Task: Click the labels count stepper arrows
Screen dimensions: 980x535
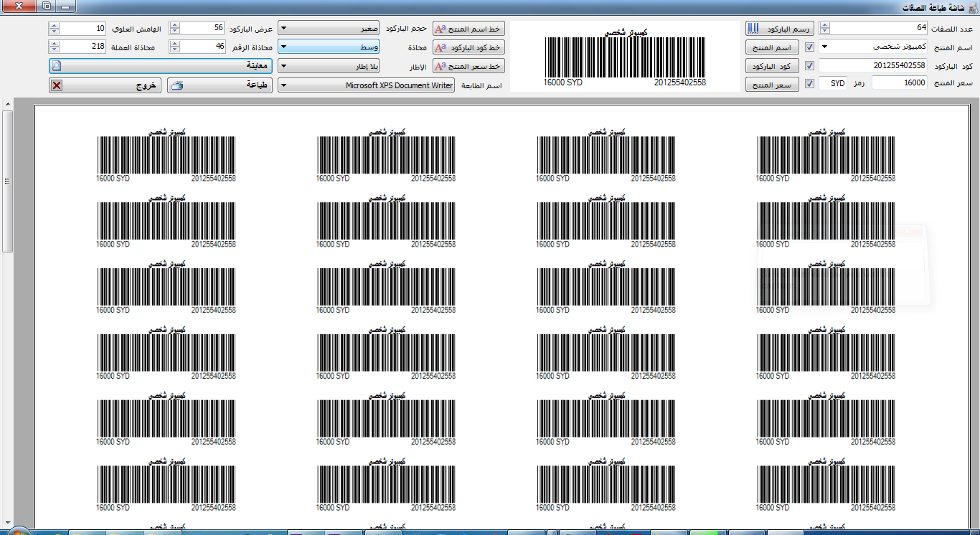Action: click(824, 28)
